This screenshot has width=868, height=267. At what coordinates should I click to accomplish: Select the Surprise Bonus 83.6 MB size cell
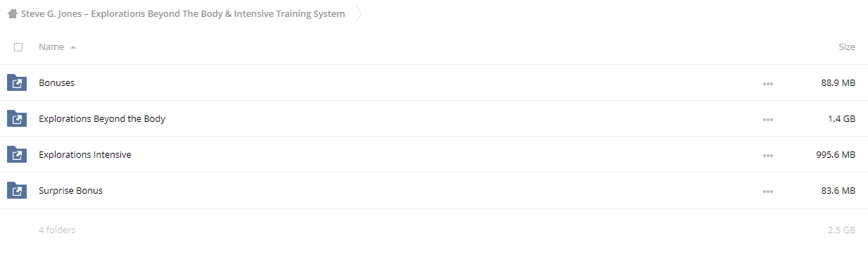coord(838,191)
